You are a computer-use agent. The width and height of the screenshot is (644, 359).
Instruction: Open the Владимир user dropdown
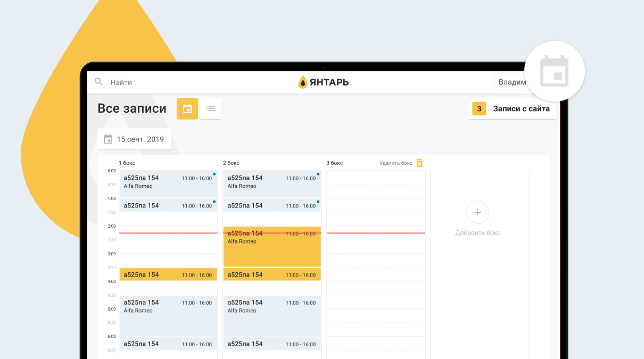coord(510,82)
